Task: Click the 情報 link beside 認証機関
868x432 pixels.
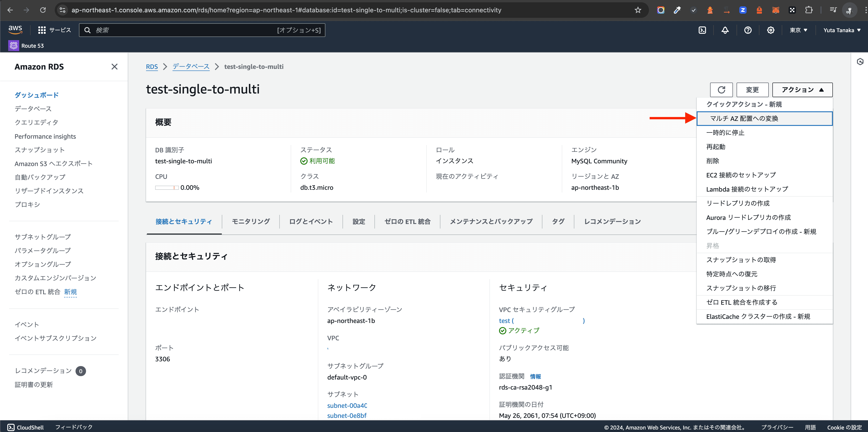Action: (535, 376)
